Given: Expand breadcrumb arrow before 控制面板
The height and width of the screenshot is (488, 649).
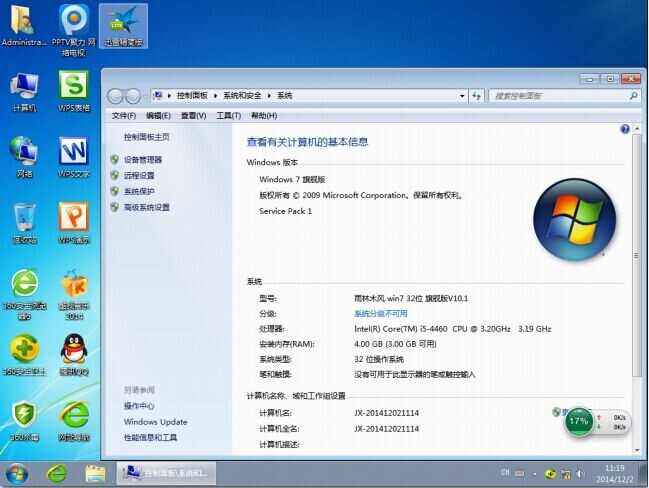Looking at the screenshot, I should [169, 96].
